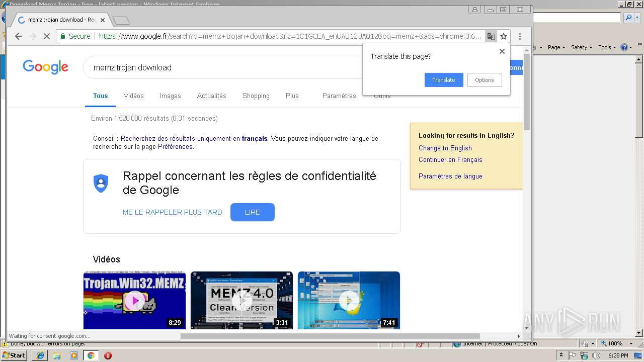Click the LIRE button

(253, 212)
